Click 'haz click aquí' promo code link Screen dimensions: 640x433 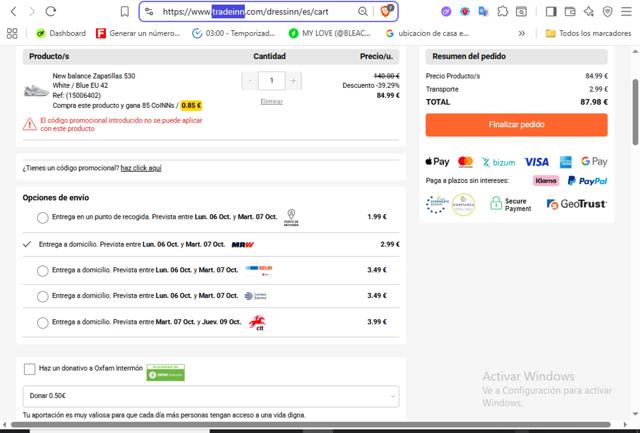point(141,168)
